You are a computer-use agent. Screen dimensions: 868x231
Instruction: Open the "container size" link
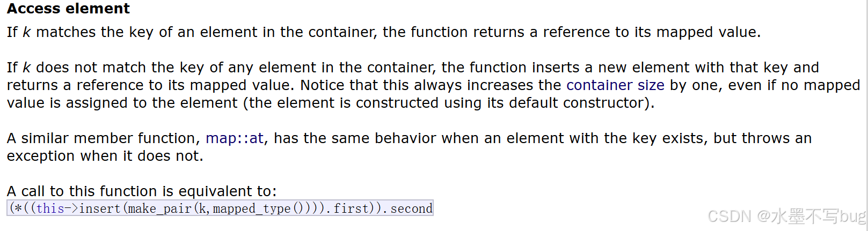pyautogui.click(x=615, y=85)
